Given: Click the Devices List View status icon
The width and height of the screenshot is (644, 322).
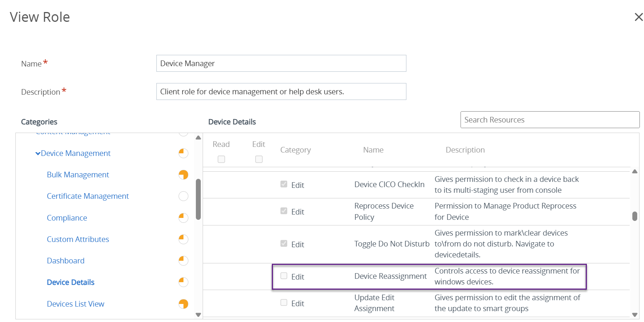Looking at the screenshot, I should pos(183,304).
